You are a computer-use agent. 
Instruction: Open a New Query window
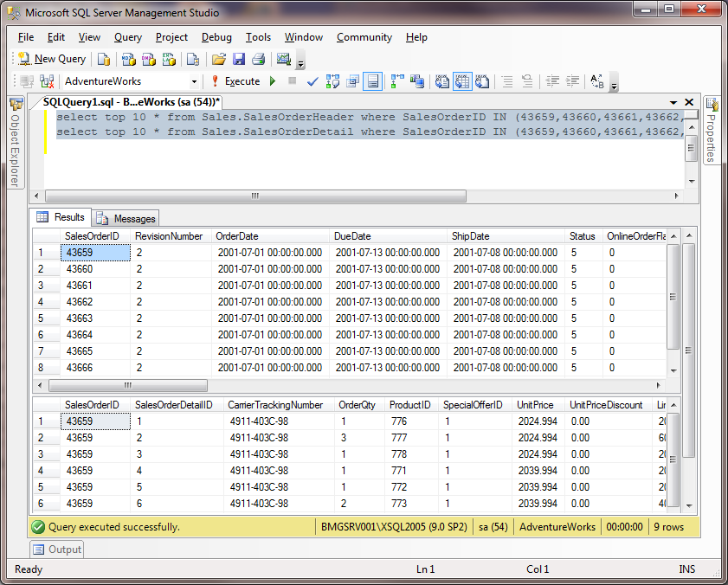52,58
